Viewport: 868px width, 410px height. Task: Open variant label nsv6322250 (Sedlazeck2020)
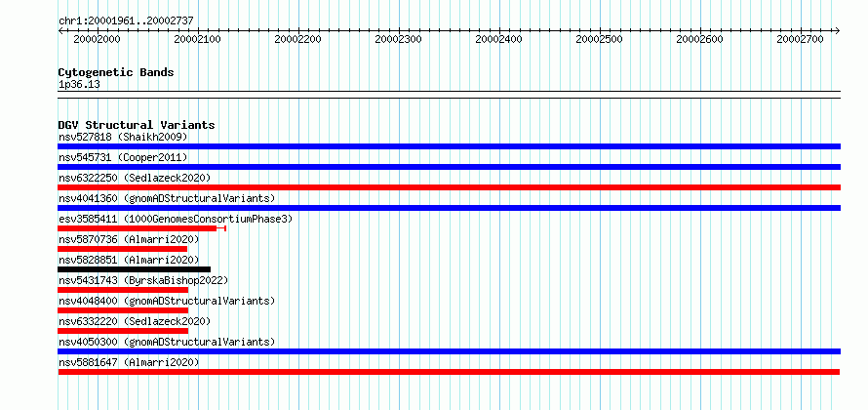point(135,178)
